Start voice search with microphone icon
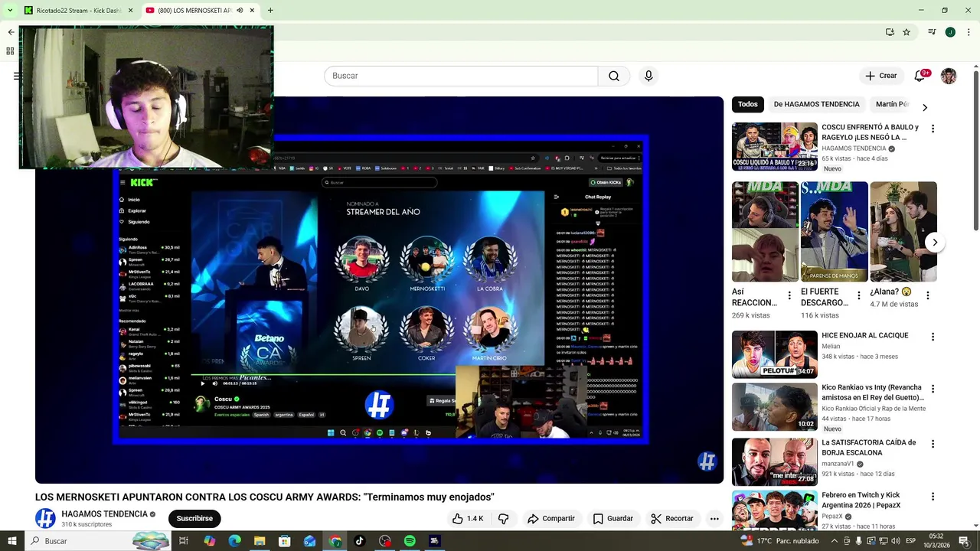Screen dimensions: 980x551 [x=648, y=76]
